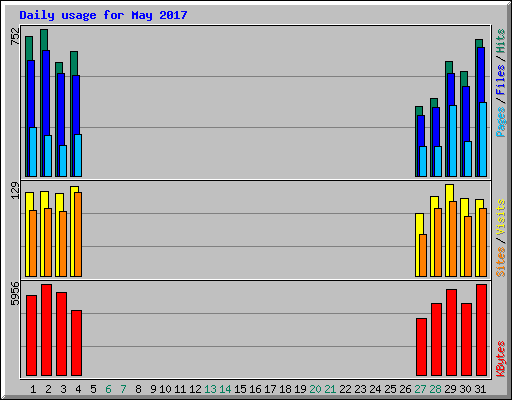Click the cyan pages bar for day 27
This screenshot has height=400, width=512.
click(x=423, y=162)
